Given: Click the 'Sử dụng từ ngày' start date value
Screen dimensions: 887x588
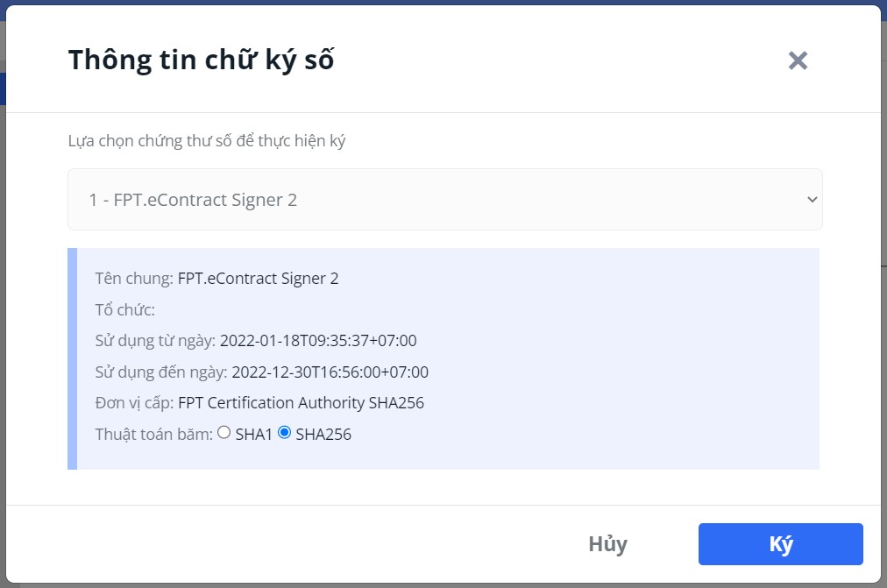Looking at the screenshot, I should click(x=318, y=340).
